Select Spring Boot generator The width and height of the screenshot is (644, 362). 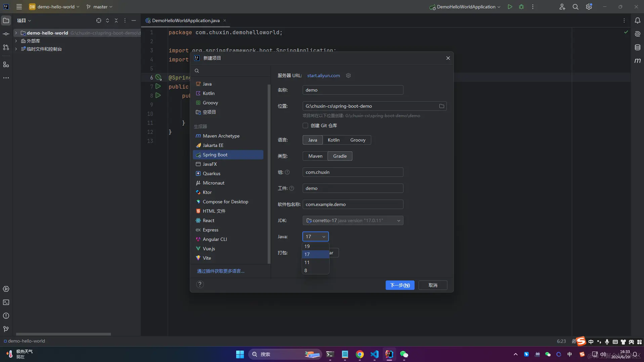(x=228, y=155)
